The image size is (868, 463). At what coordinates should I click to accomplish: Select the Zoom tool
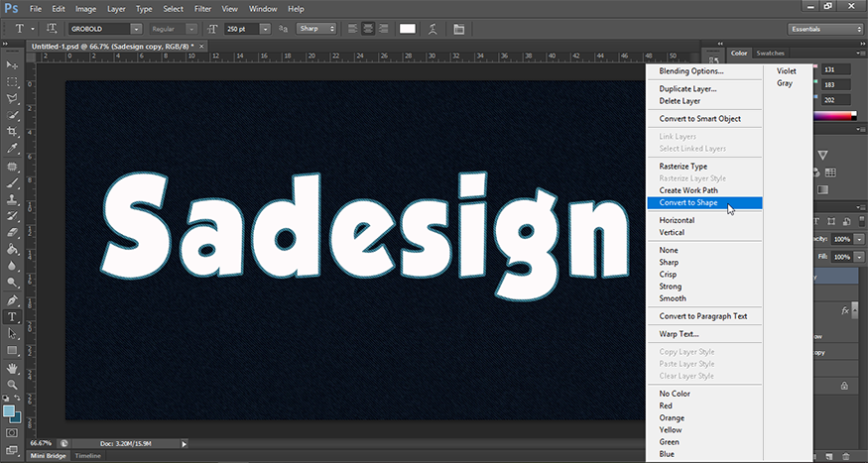[x=12, y=385]
